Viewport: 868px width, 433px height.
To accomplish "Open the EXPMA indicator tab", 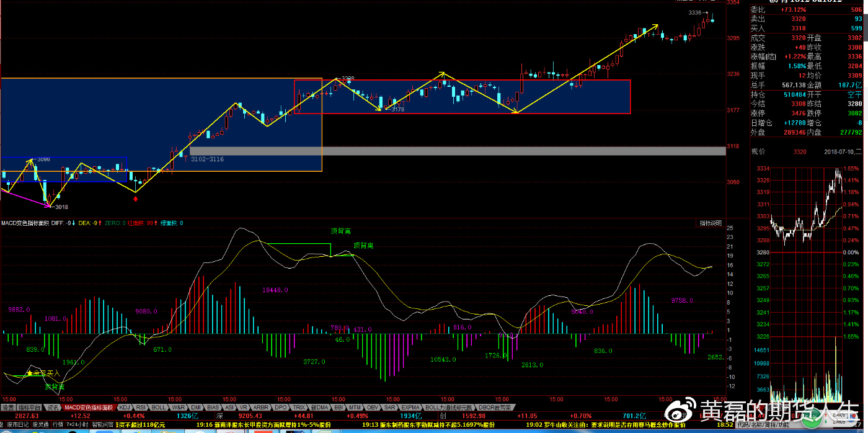I will coord(410,408).
